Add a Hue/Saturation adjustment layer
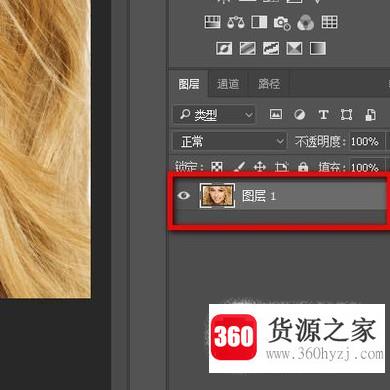Viewport: 390px width, 390px height. (212, 22)
